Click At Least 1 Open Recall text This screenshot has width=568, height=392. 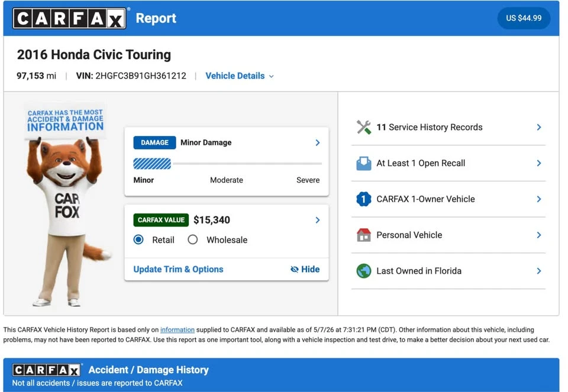pos(421,163)
